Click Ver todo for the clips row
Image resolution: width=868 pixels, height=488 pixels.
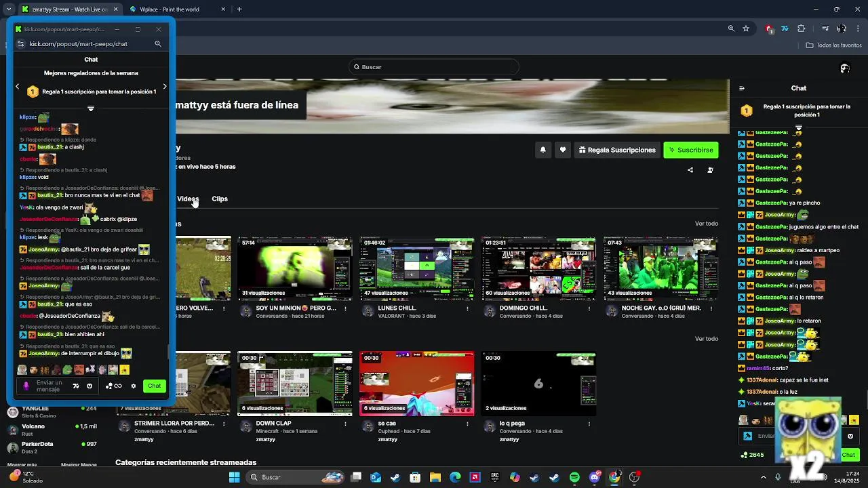click(707, 339)
